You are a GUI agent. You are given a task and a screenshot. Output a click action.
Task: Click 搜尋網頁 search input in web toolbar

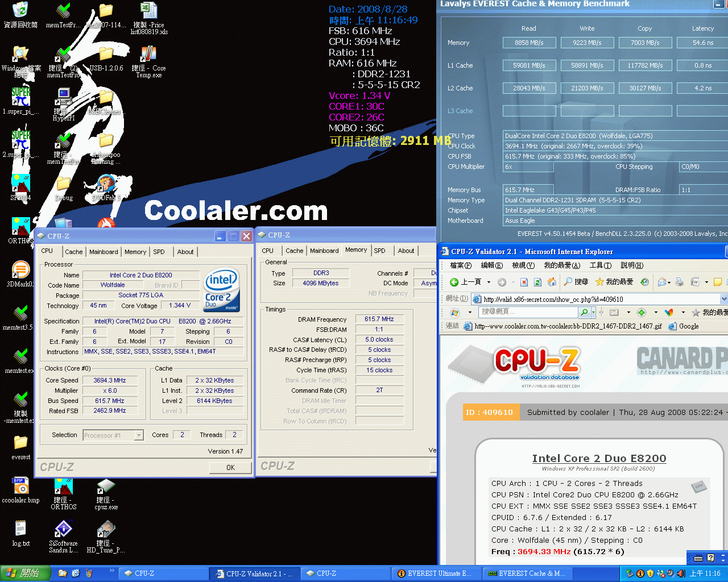click(x=528, y=312)
